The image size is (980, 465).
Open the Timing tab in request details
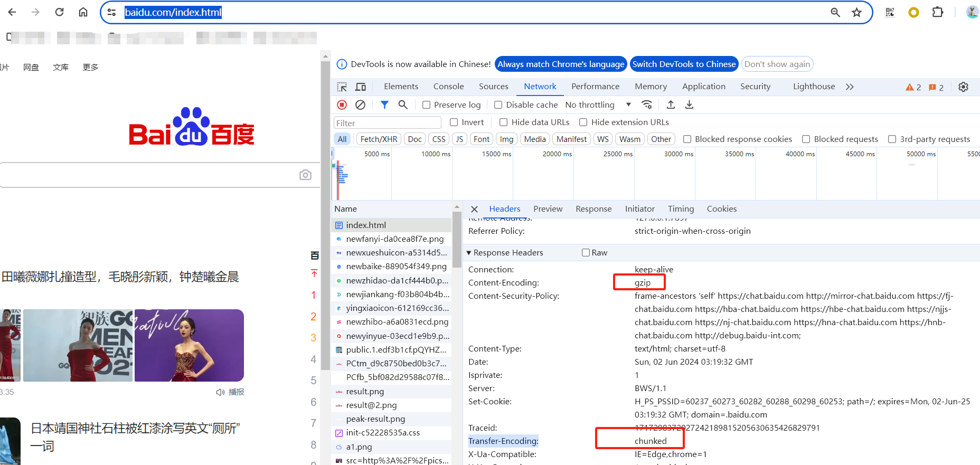pyautogui.click(x=681, y=209)
